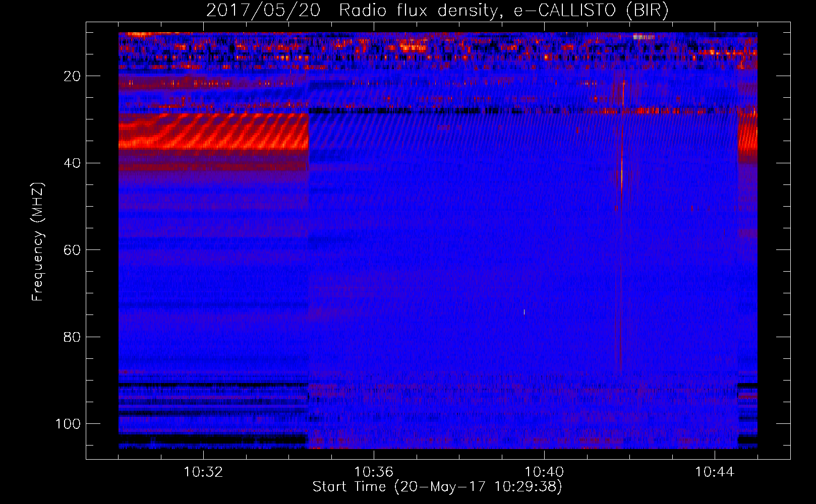816x504 pixels.
Task: Click the "Frequency (MHZ)" axis label
Action: (x=38, y=241)
